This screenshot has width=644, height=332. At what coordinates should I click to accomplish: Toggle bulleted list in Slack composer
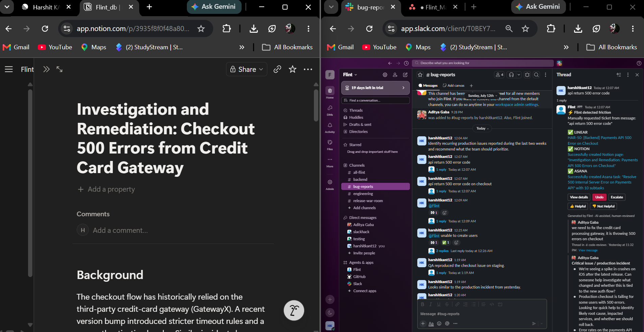pyautogui.click(x=473, y=304)
